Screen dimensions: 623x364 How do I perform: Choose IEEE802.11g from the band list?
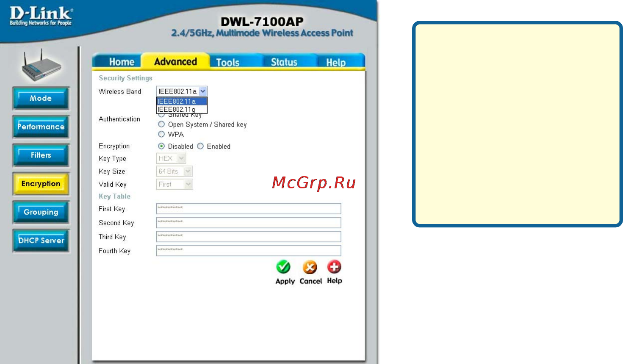pyautogui.click(x=182, y=109)
